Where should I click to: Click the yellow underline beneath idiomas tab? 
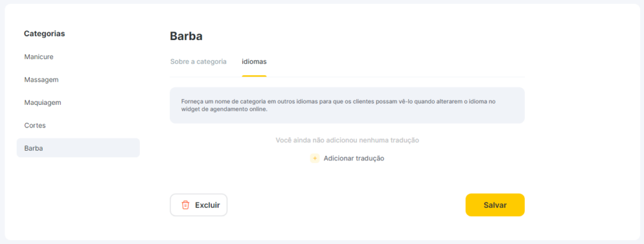tap(254, 76)
